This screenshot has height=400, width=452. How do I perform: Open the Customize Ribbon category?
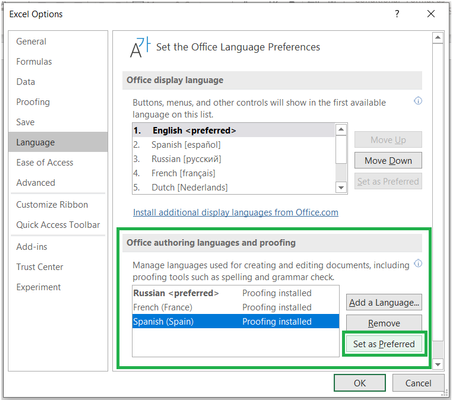(58, 205)
